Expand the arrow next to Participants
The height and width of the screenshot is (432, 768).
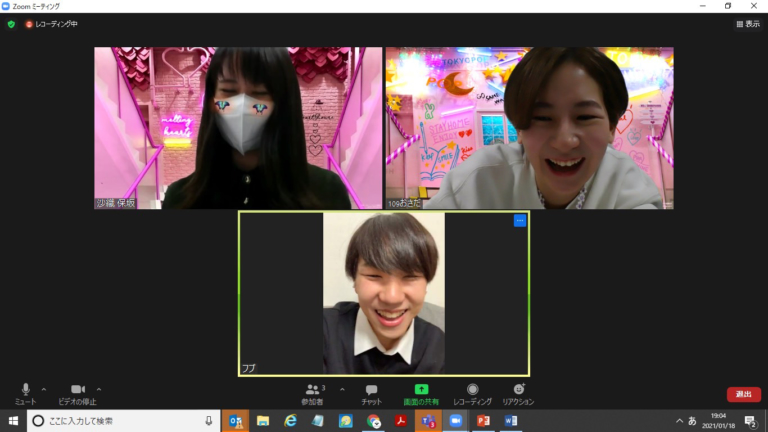[342, 389]
